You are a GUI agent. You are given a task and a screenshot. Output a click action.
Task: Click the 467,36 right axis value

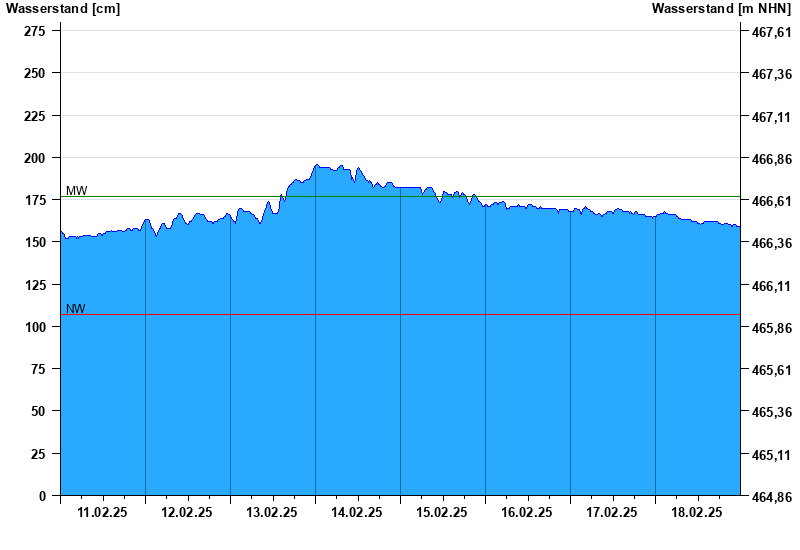pos(772,74)
